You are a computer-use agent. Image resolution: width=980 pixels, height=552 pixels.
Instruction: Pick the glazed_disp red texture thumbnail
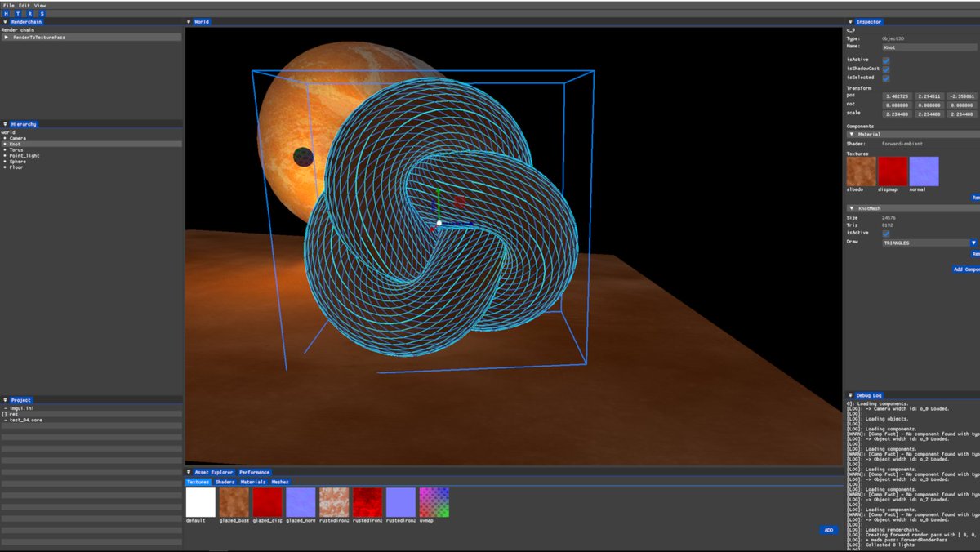coord(268,502)
